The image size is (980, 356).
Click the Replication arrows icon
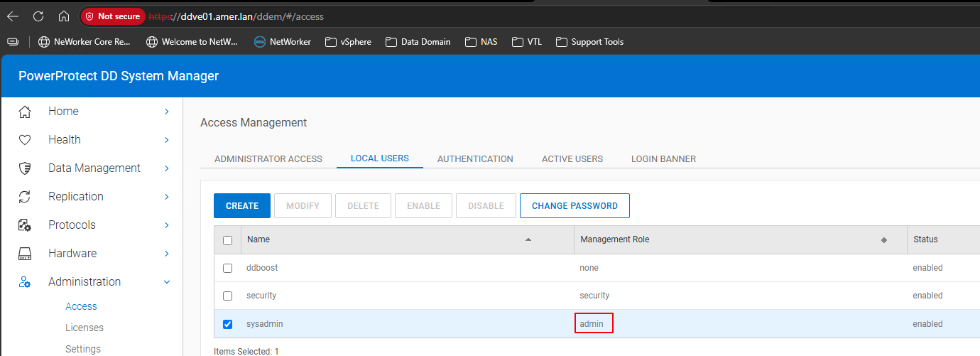[25, 197]
